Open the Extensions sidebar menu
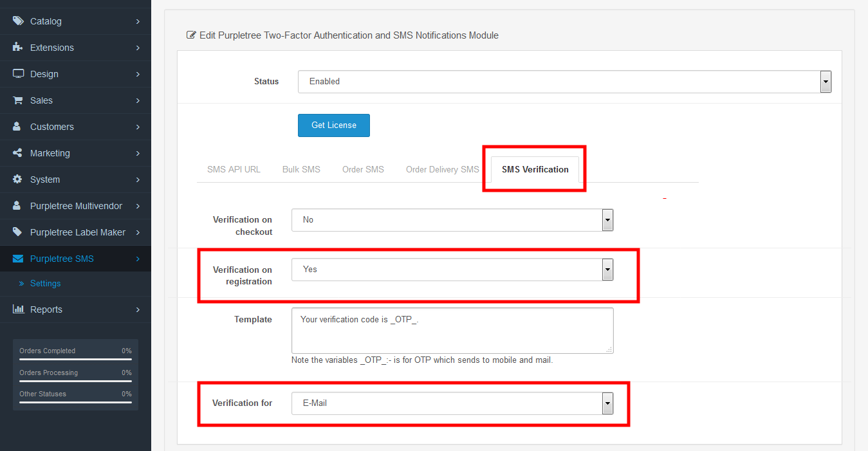 75,48
